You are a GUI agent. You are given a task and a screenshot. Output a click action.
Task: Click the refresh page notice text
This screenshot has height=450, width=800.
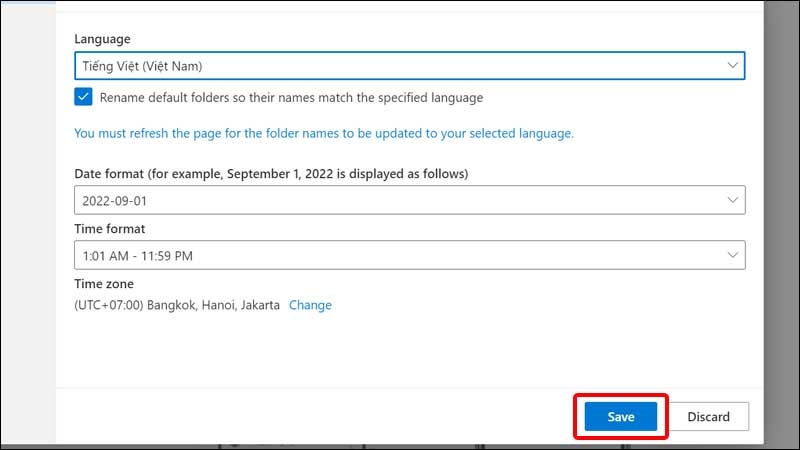(x=324, y=133)
